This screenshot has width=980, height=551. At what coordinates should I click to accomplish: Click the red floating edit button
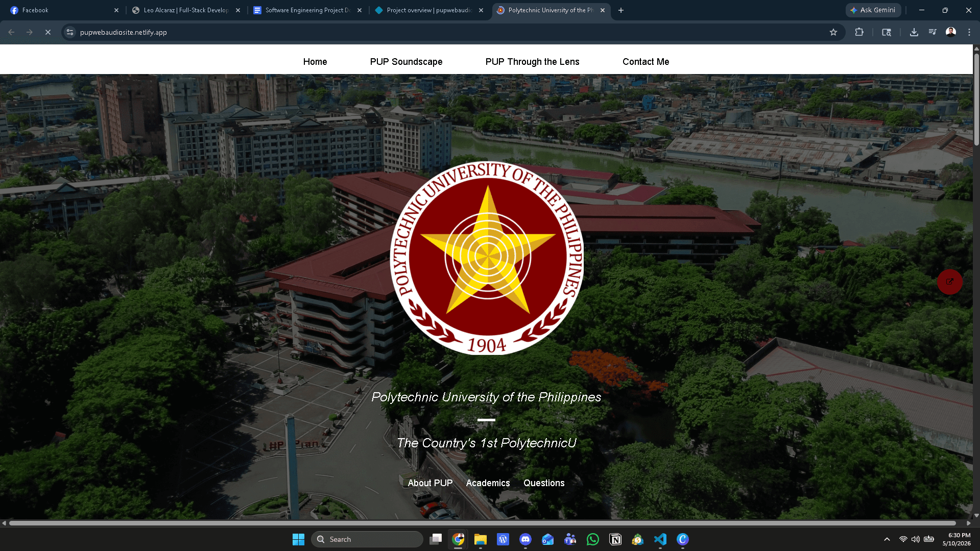click(950, 282)
